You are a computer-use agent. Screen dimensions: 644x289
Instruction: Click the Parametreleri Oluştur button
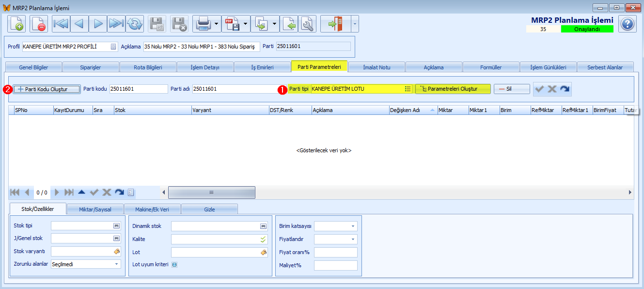(453, 89)
